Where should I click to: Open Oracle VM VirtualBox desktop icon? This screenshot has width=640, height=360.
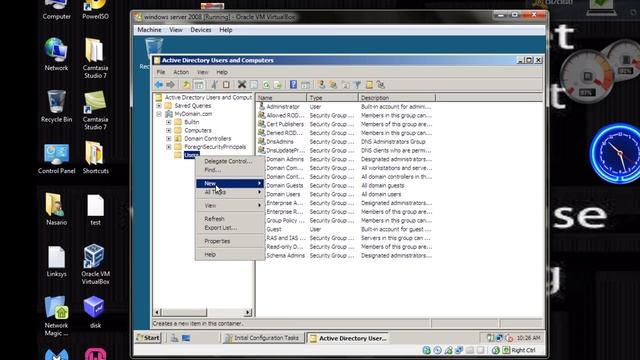coord(95,264)
